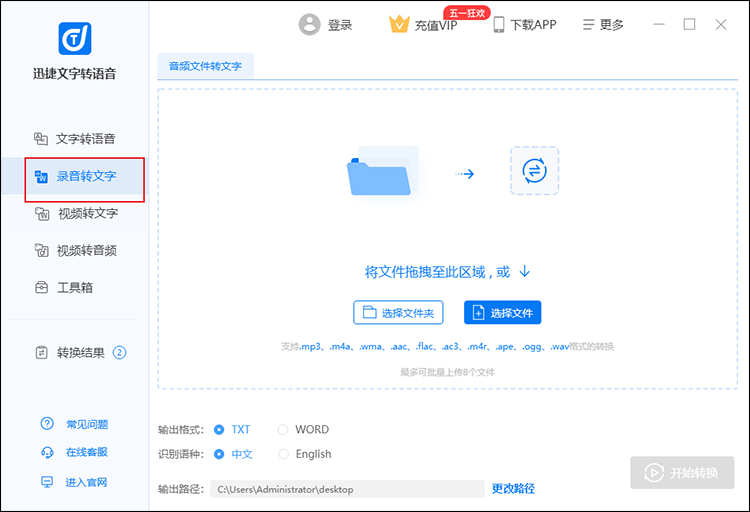Click the supported formats text line

click(447, 346)
